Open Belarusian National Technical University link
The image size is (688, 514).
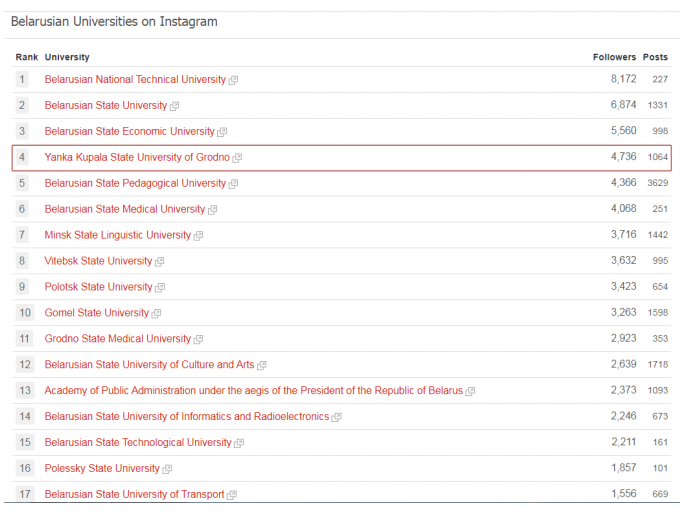click(x=135, y=79)
